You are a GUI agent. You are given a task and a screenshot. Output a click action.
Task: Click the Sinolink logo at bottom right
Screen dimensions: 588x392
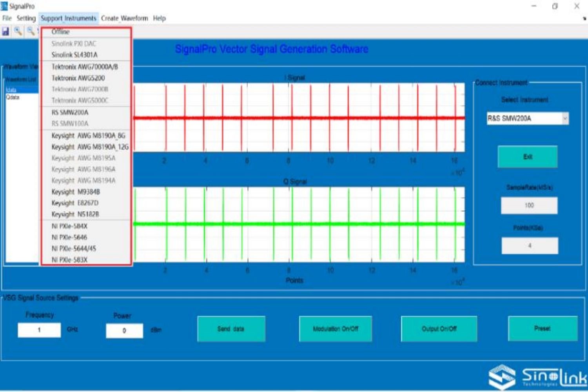[x=537, y=377]
